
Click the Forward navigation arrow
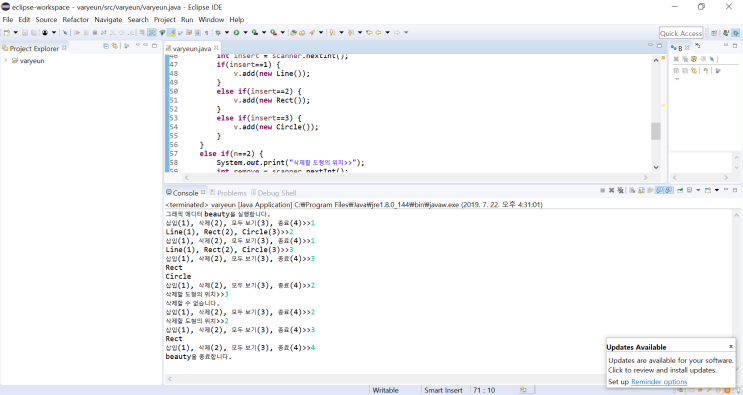[397, 33]
